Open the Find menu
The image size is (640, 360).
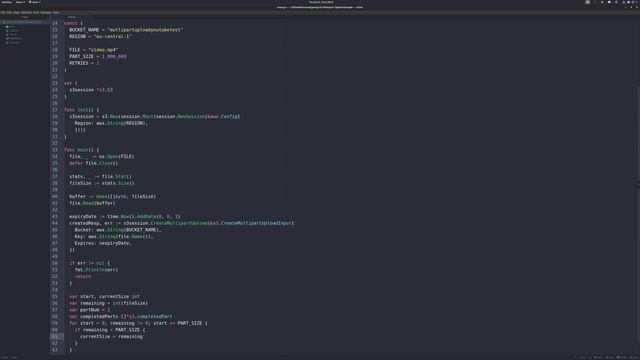click(36, 12)
